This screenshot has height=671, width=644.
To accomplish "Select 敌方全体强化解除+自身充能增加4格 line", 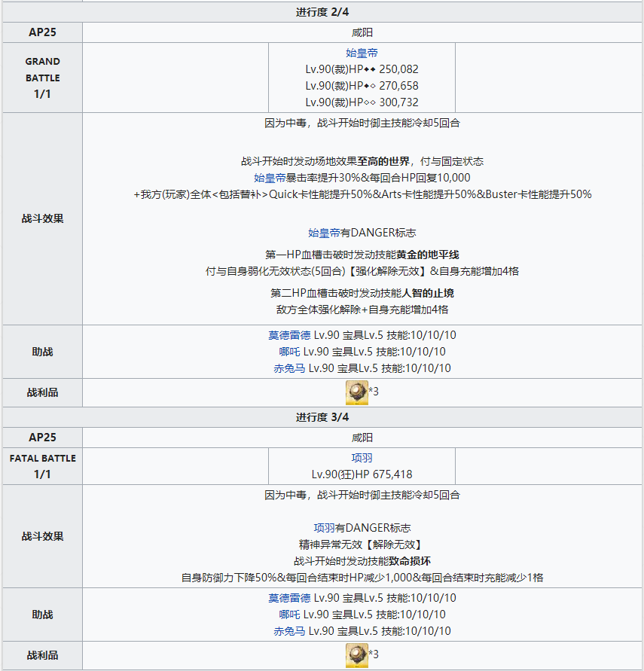I will [362, 310].
